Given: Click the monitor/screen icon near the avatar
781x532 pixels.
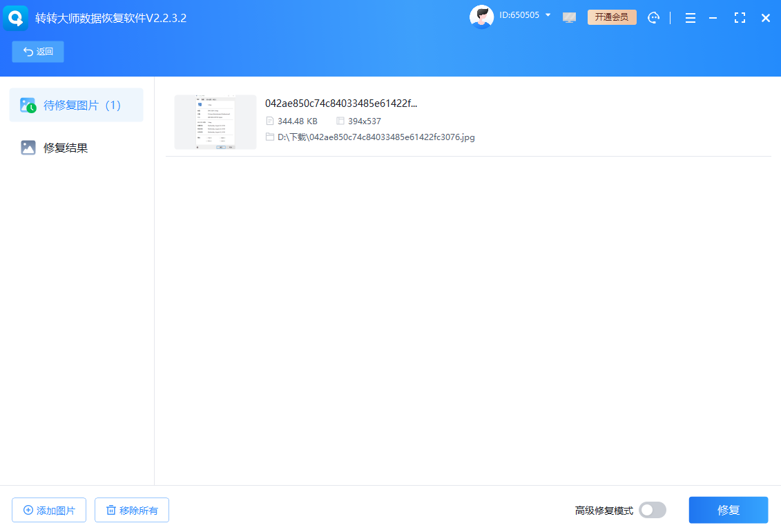Looking at the screenshot, I should [x=569, y=17].
